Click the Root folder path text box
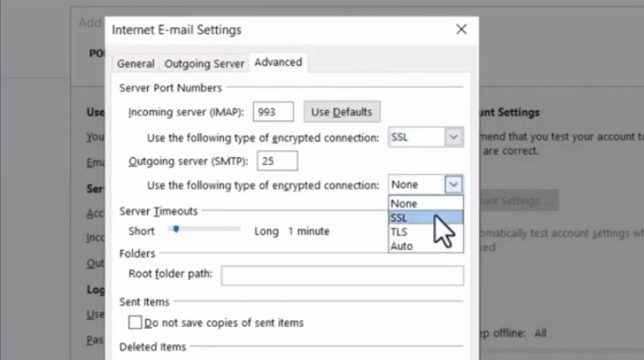The height and width of the screenshot is (360, 644). pos(341,276)
